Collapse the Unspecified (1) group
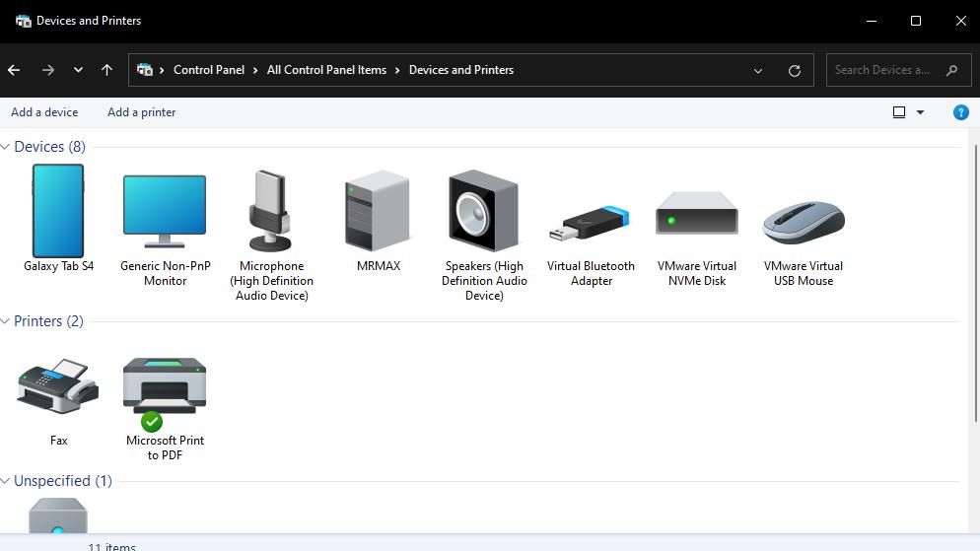Viewport: 980px width, 551px height. [5, 480]
